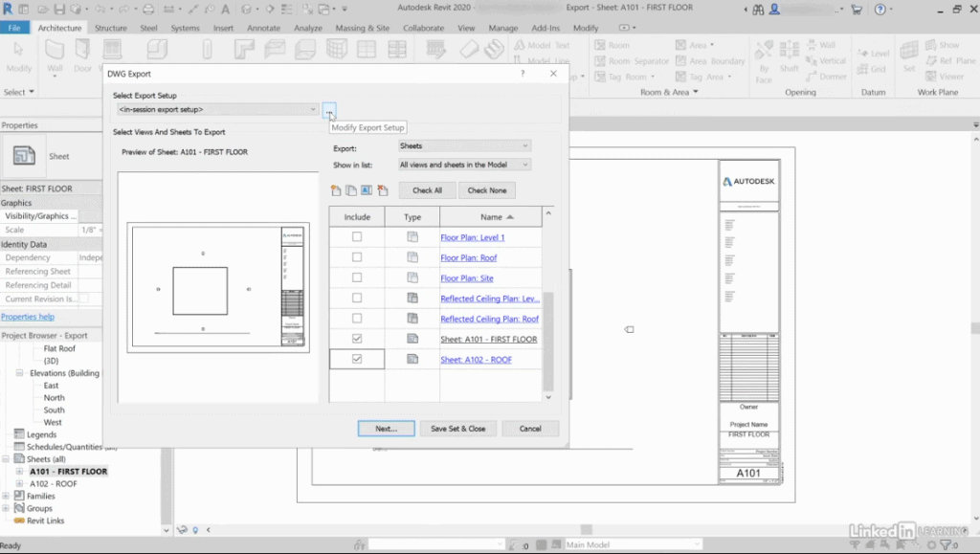Check the Floor Plan: Level 1 include checkbox

[357, 236]
